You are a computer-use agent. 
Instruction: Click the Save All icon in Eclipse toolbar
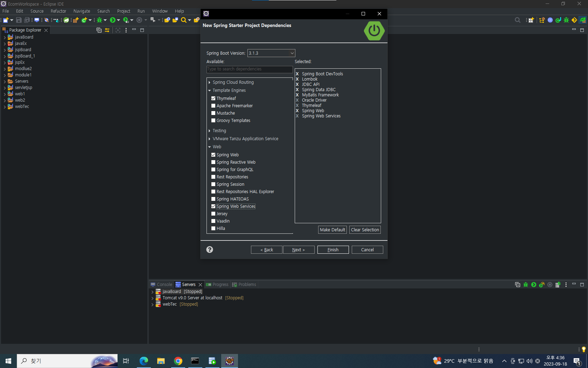(x=27, y=20)
